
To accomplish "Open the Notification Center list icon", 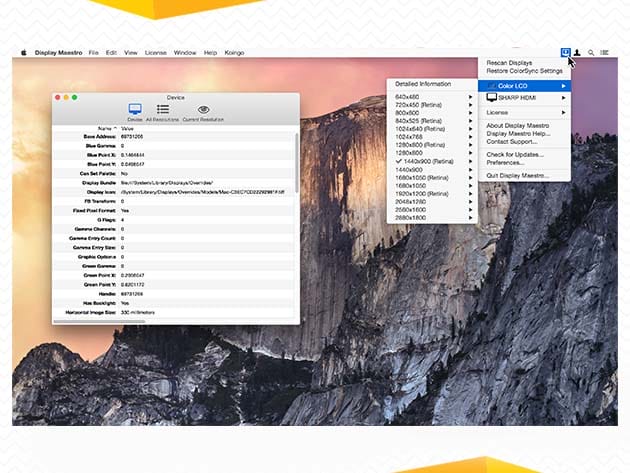I will coord(604,52).
